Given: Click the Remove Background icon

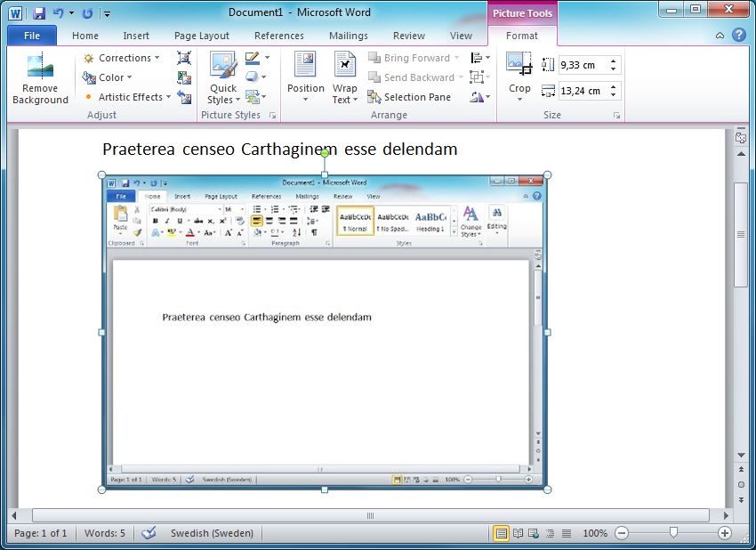Looking at the screenshot, I should (41, 67).
